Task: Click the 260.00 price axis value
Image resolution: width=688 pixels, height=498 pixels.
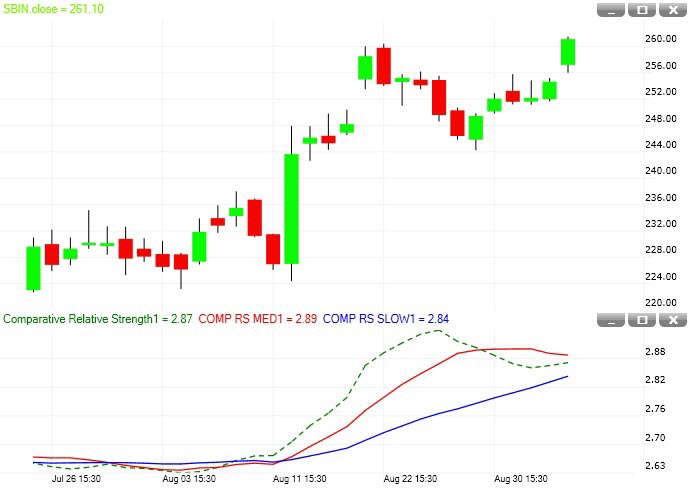Action: pos(660,39)
